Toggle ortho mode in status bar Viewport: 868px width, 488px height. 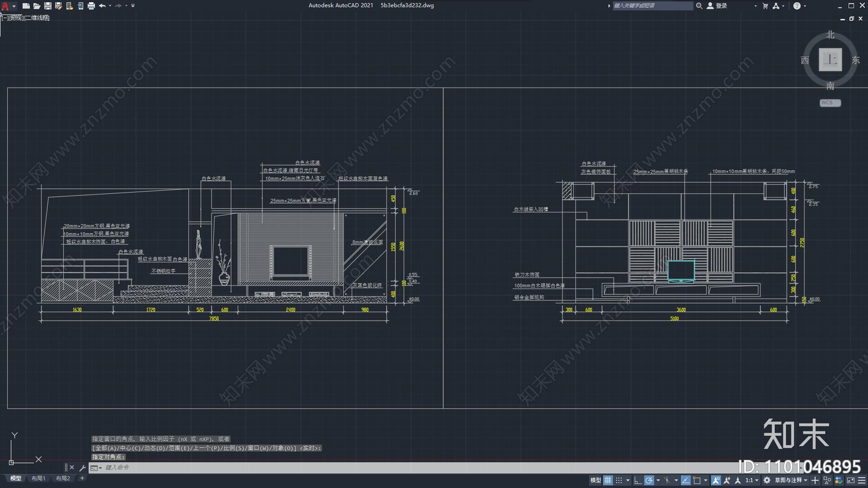coord(638,480)
